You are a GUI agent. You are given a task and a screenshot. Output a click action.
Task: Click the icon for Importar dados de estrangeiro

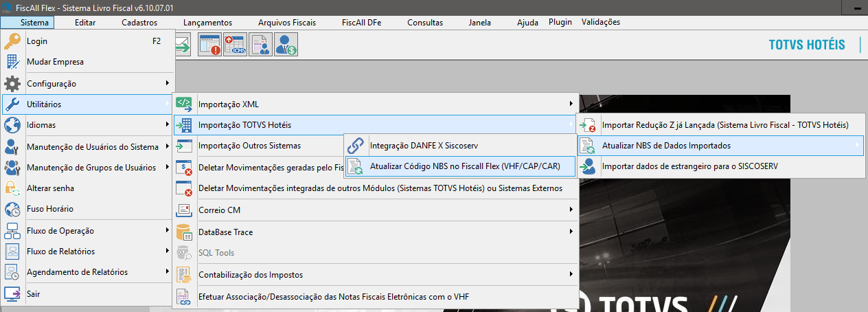pyautogui.click(x=588, y=166)
